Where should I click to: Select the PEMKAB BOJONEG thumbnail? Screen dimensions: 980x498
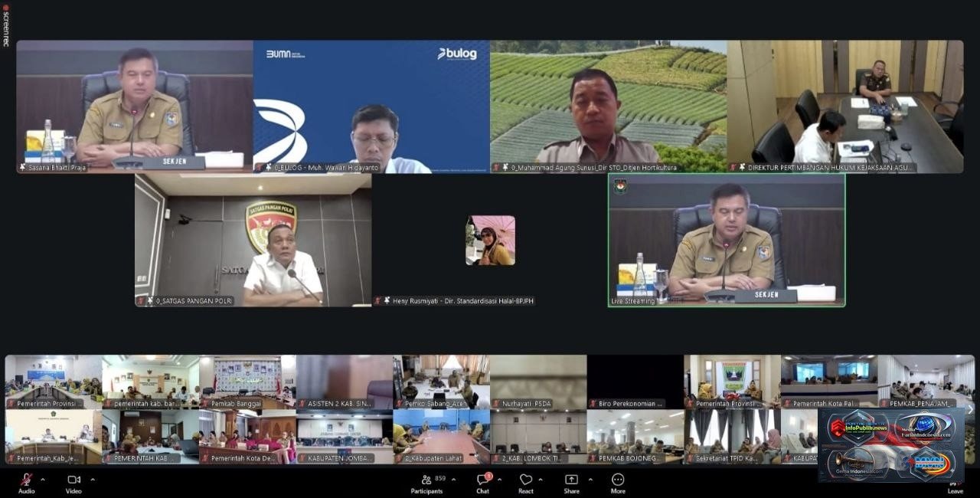(x=635, y=437)
